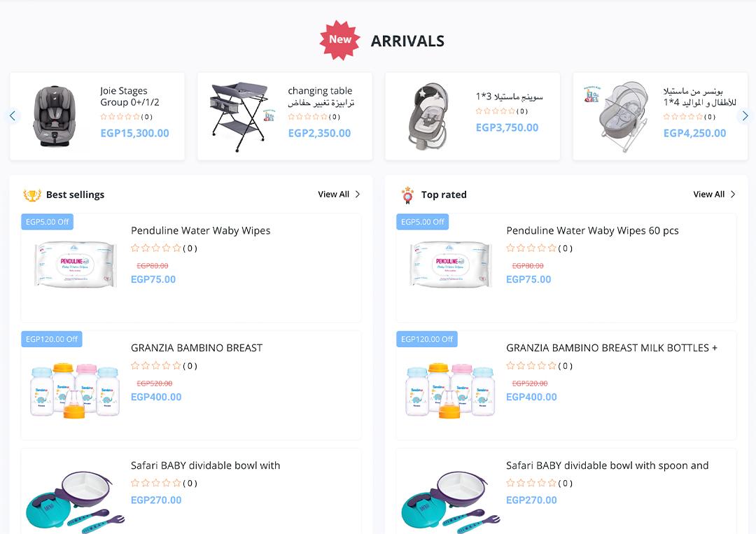Open GRANZIA BAMBINO BREAST product in Best sellings

click(x=197, y=348)
